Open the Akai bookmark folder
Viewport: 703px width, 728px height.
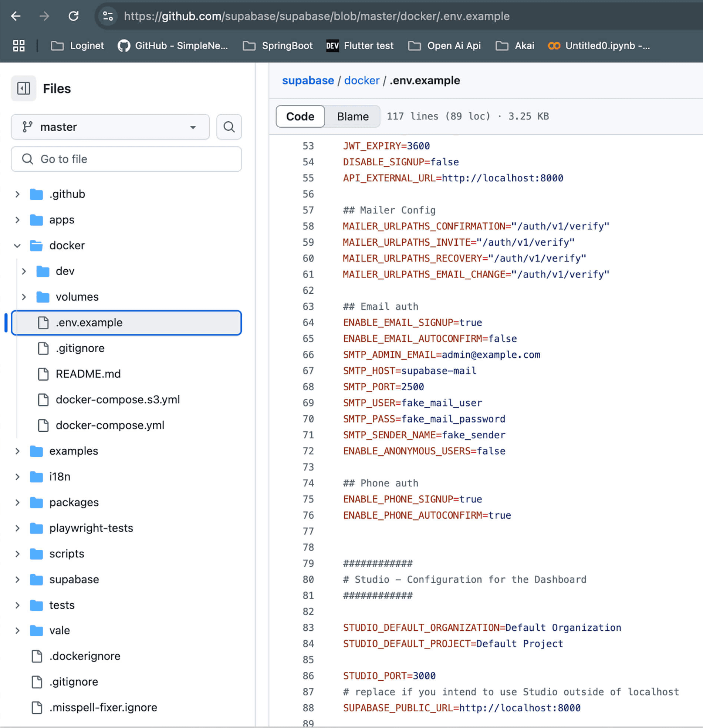coord(515,46)
